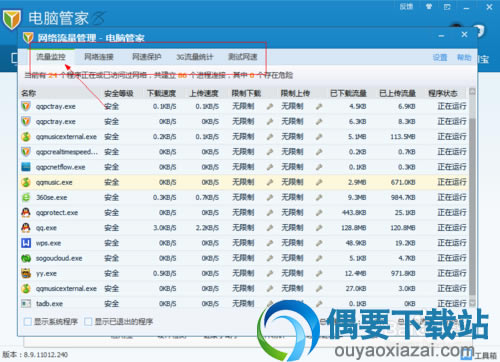Click the qqprotect.exe penguin icon
Viewport: 500px width, 362px height.
pos(26,213)
